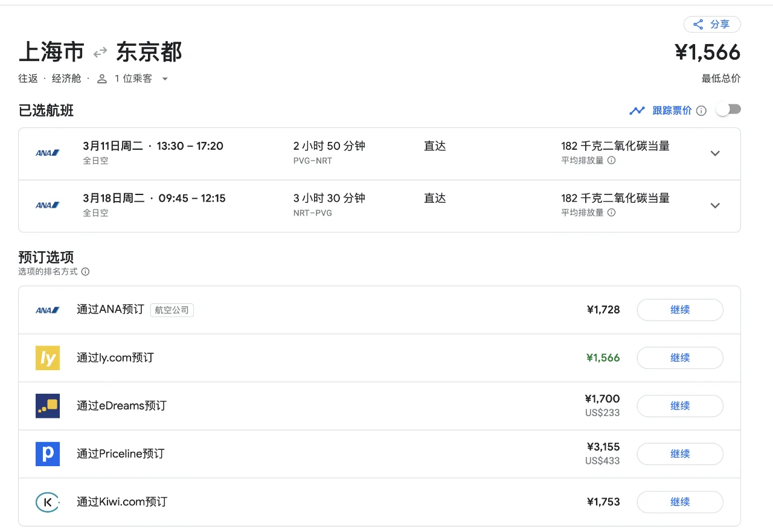Click the info icon next to 平均排放量 on outbound flight
773x532 pixels.
[x=612, y=161]
